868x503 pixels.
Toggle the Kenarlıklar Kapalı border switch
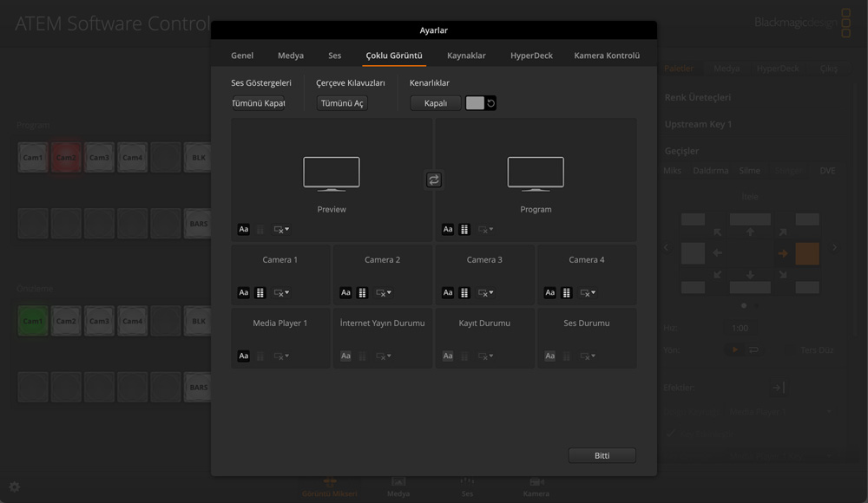tap(436, 103)
